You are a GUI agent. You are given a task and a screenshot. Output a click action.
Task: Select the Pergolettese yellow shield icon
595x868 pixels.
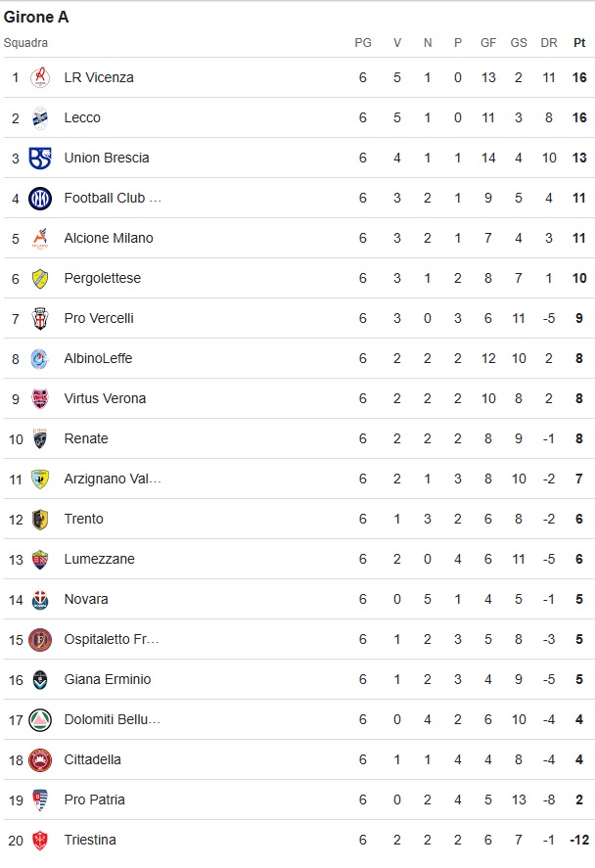pyautogui.click(x=40, y=279)
